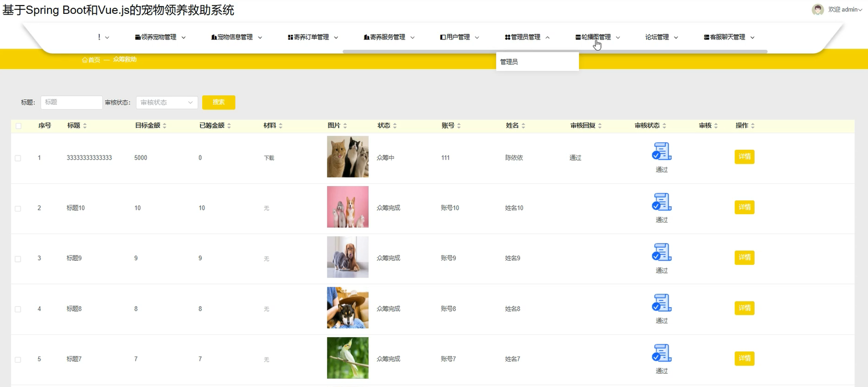Sort by 材料 column arrows
Screen dimensions: 868x387
point(280,126)
